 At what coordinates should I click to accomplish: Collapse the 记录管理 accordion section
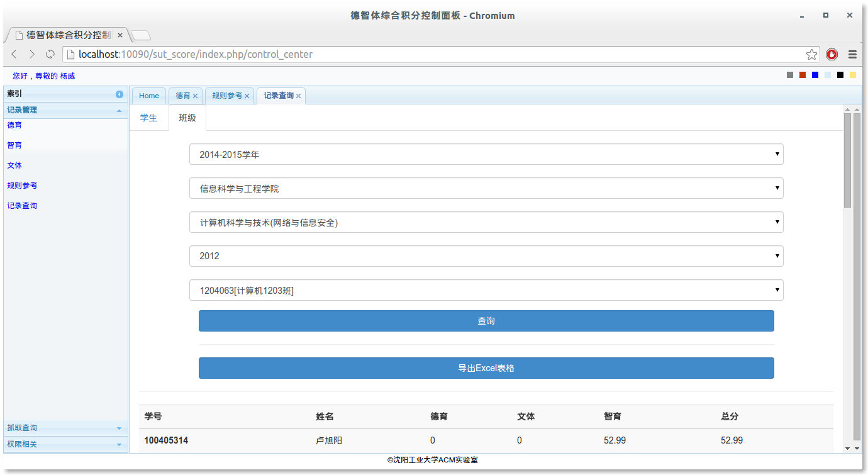tap(65, 110)
